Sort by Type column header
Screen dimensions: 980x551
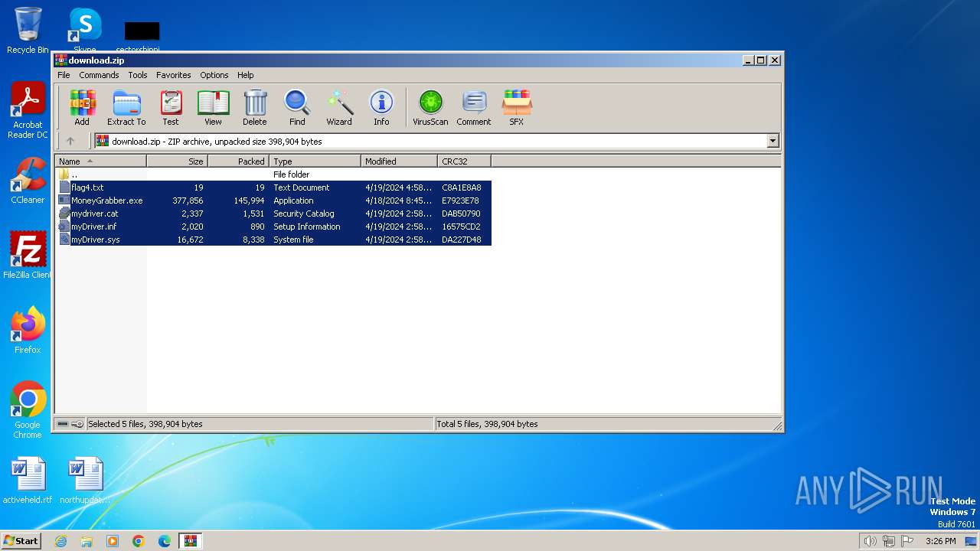tap(315, 161)
